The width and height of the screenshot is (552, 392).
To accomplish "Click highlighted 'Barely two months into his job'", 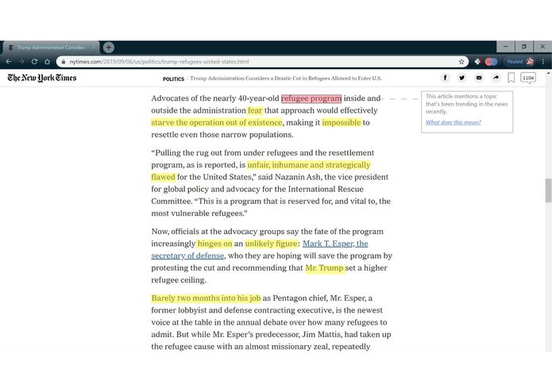I will click(x=206, y=298).
